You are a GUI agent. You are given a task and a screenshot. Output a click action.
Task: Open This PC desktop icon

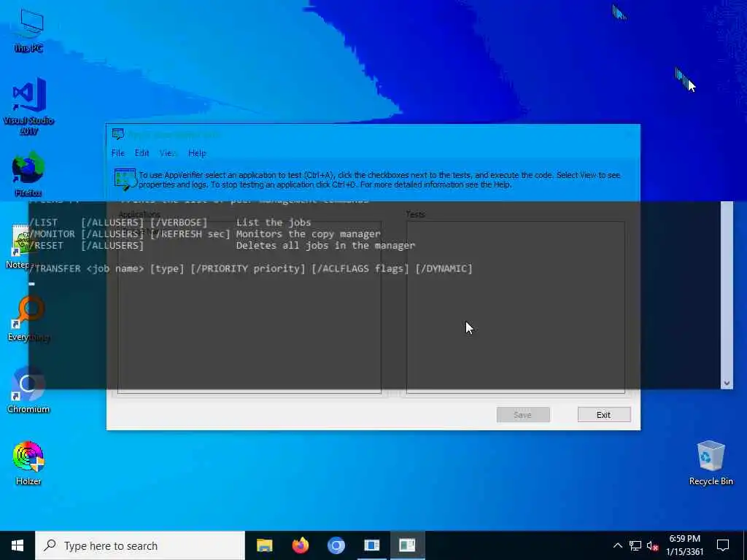coord(28,29)
